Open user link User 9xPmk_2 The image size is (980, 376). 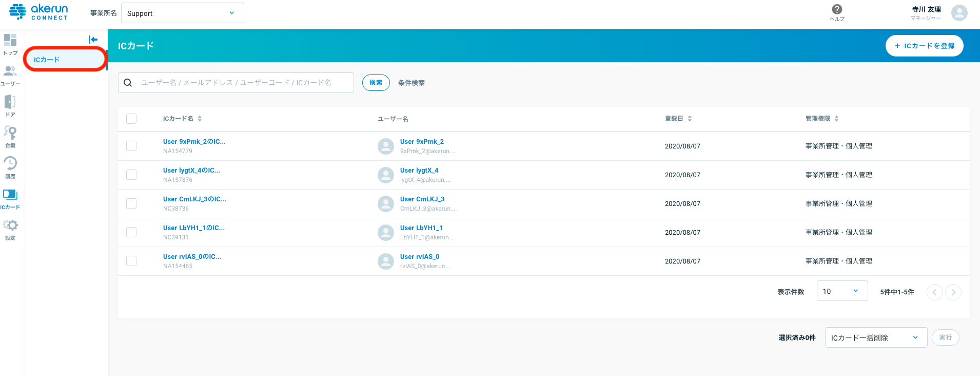pos(422,142)
